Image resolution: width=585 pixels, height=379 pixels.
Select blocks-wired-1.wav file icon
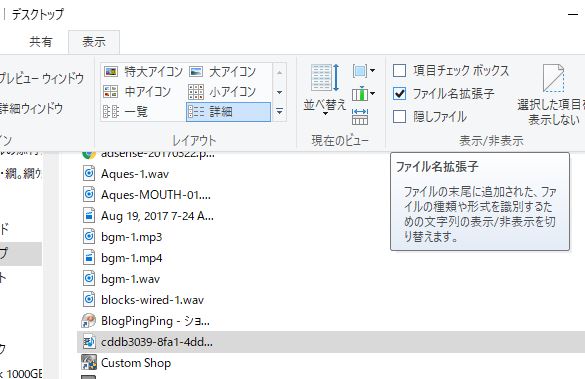point(89,300)
